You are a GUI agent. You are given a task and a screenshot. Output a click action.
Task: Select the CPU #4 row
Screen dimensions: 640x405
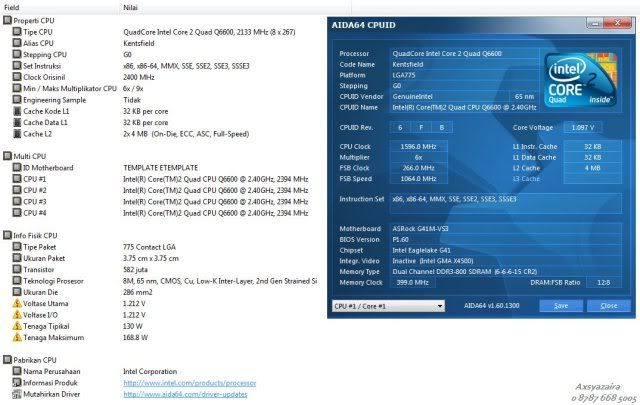[x=161, y=213]
